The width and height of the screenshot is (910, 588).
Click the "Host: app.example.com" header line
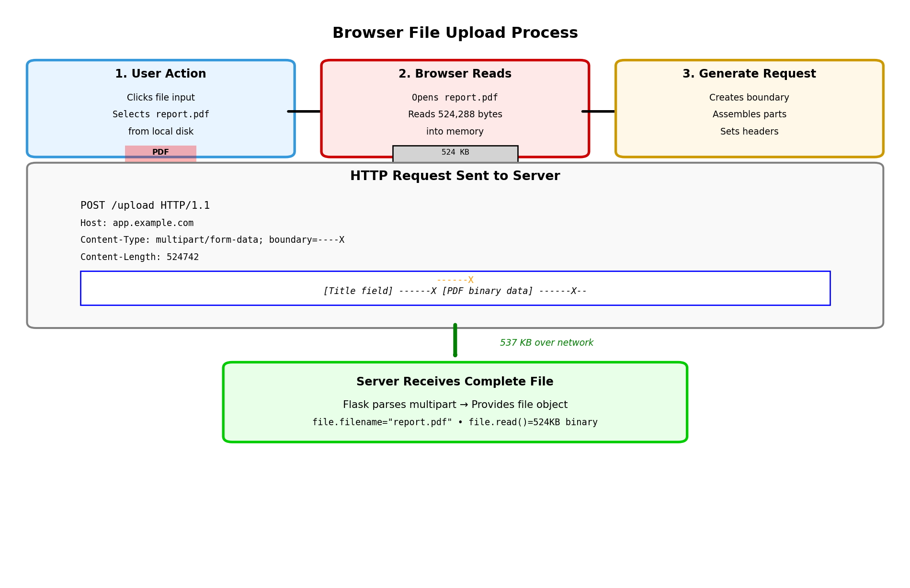pyautogui.click(x=137, y=223)
